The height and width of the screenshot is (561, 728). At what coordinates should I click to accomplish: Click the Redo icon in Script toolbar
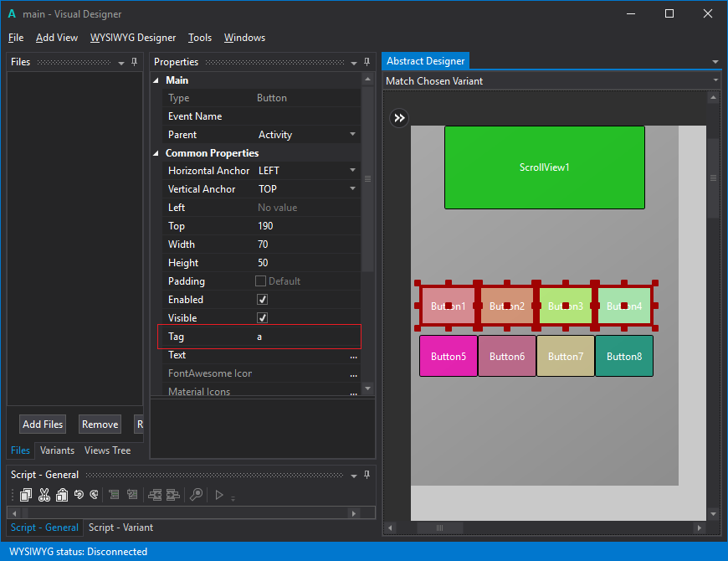click(95, 495)
